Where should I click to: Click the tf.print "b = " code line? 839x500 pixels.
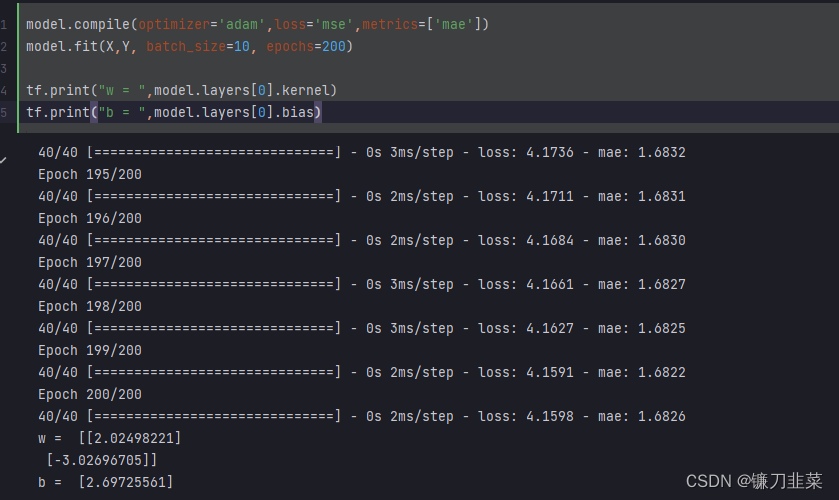click(173, 112)
